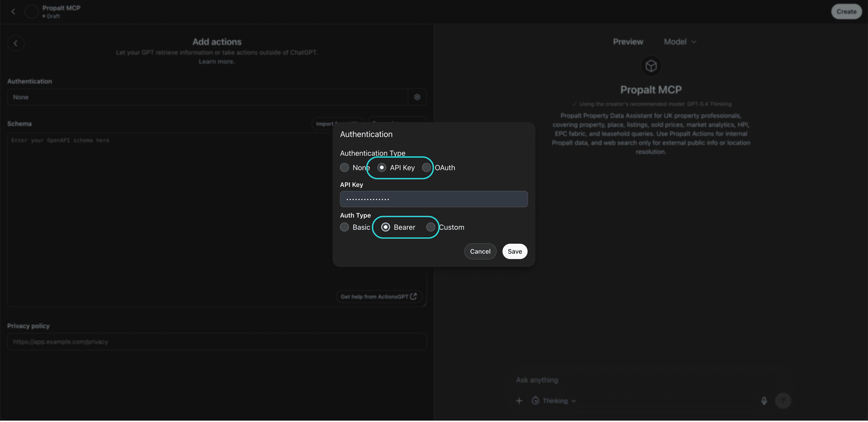Activate the microphone dictation icon
Image resolution: width=868 pixels, height=422 pixels.
pyautogui.click(x=764, y=401)
